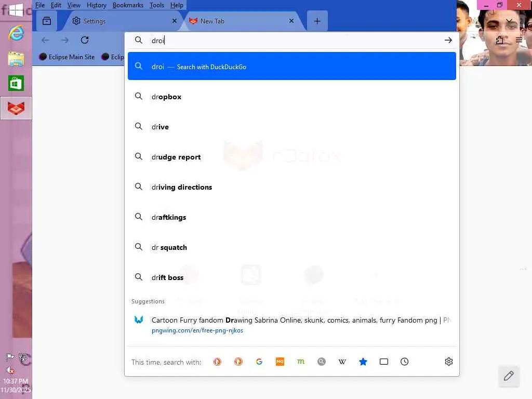Close the New Tab tab
Image resolution: width=532 pixels, height=399 pixels.
pos(291,21)
